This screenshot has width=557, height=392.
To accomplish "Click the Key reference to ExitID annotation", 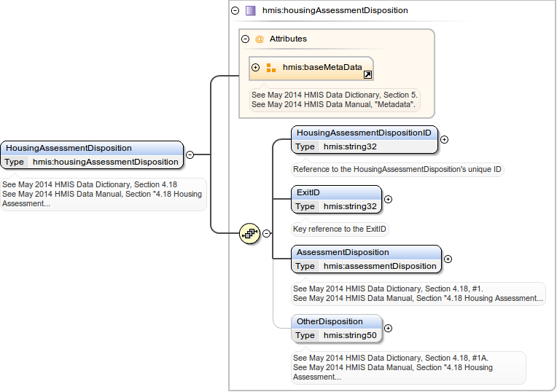I will pyautogui.click(x=340, y=229).
